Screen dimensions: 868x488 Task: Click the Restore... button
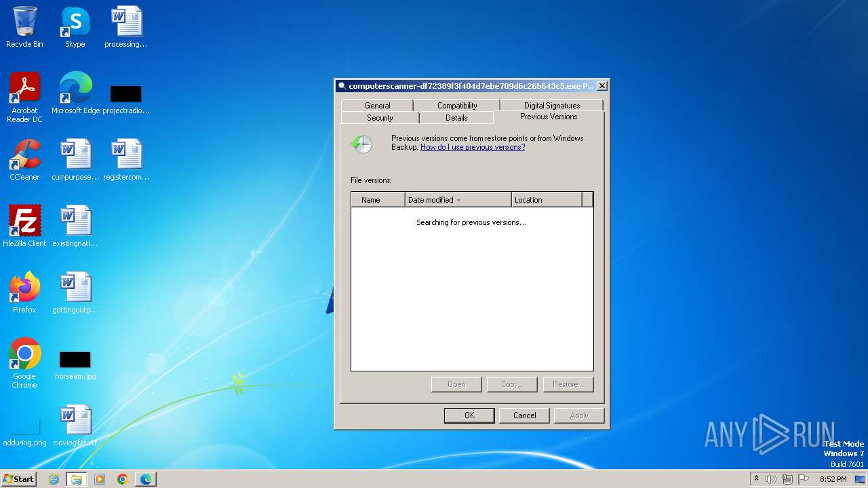coord(568,384)
